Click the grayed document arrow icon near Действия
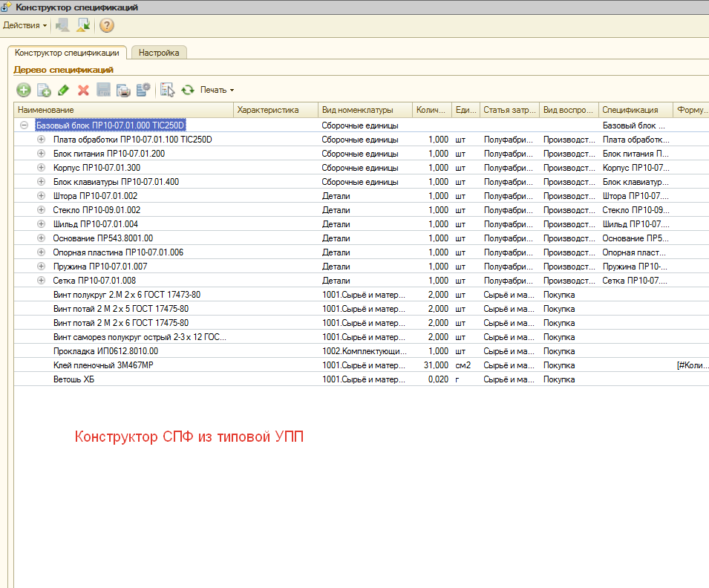 click(62, 25)
